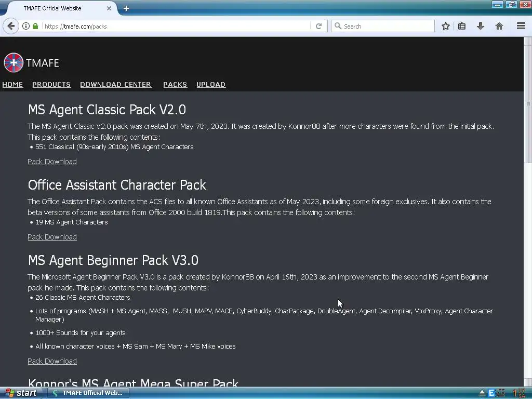Open the PRODUCTS navigation link
532x399 pixels.
51,85
